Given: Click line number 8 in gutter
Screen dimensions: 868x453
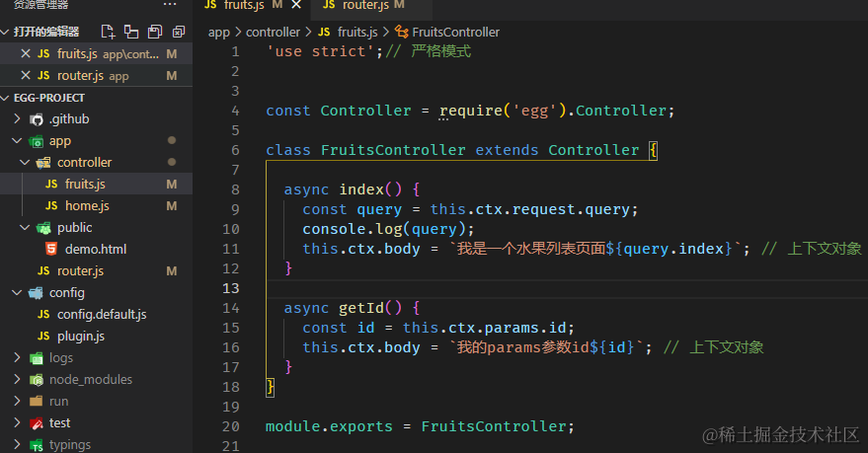Looking at the screenshot, I should point(235,189).
